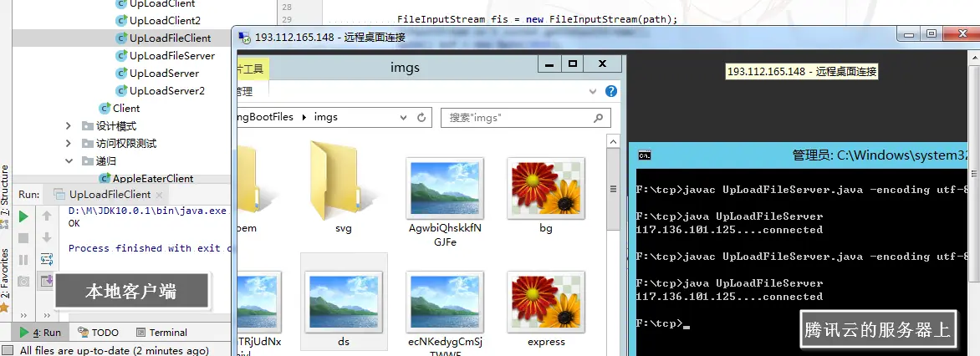Viewport: 980px width, 356px height.
Task: Minimize the imgs explorer window
Action: (551, 63)
